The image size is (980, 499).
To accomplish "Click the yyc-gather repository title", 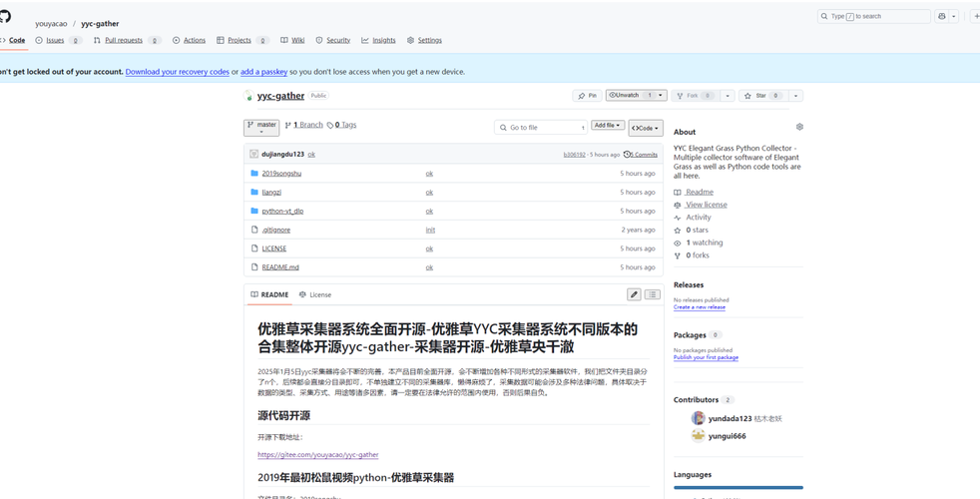I will click(x=280, y=96).
